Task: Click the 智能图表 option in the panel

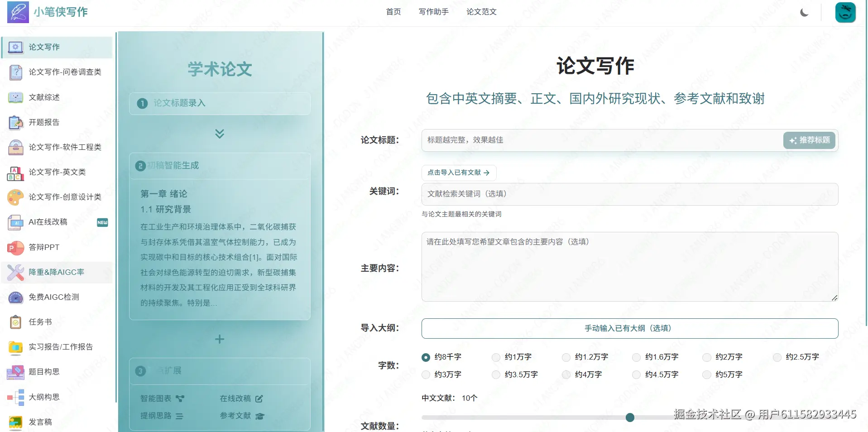Action: click(x=156, y=398)
